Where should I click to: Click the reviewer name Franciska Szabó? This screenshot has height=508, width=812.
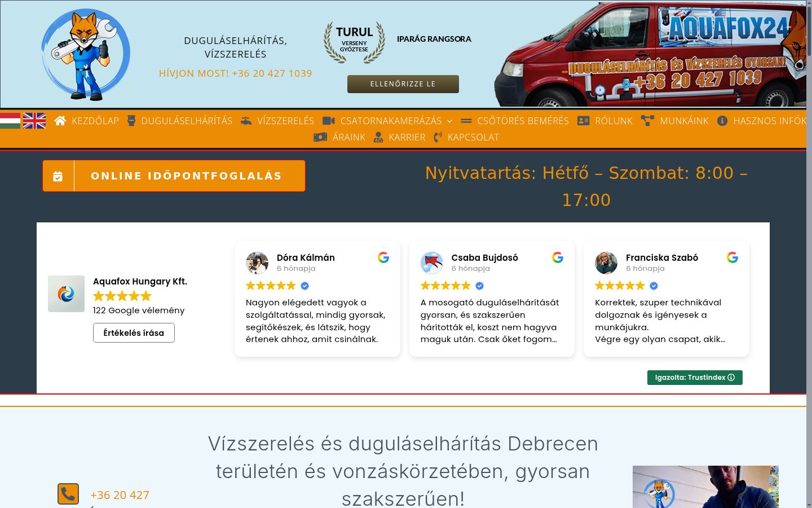pos(662,257)
